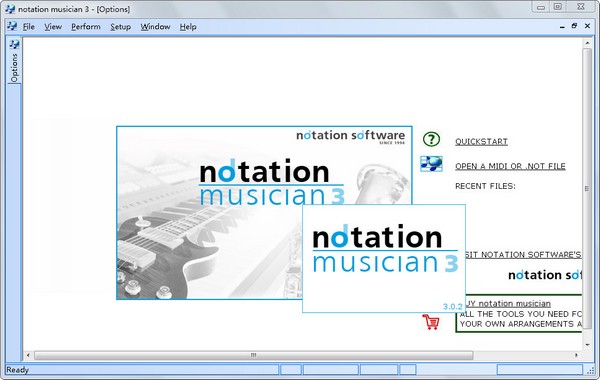
Task: Open the Setup menu
Action: tap(121, 27)
